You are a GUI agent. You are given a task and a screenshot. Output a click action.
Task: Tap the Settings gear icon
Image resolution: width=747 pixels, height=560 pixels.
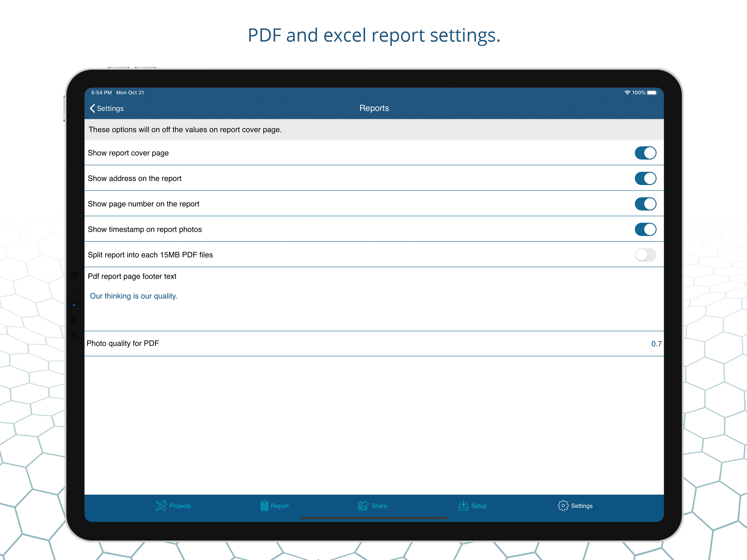point(563,506)
